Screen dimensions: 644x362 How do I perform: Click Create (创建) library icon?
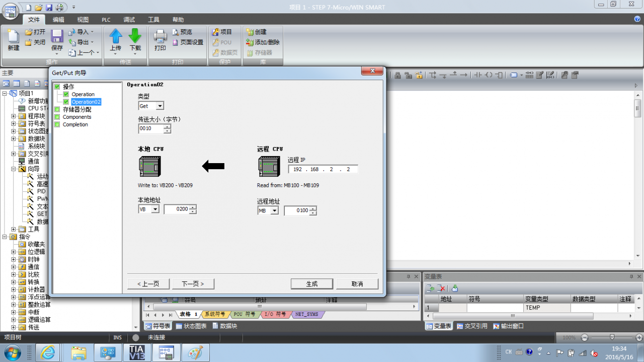pyautogui.click(x=250, y=32)
